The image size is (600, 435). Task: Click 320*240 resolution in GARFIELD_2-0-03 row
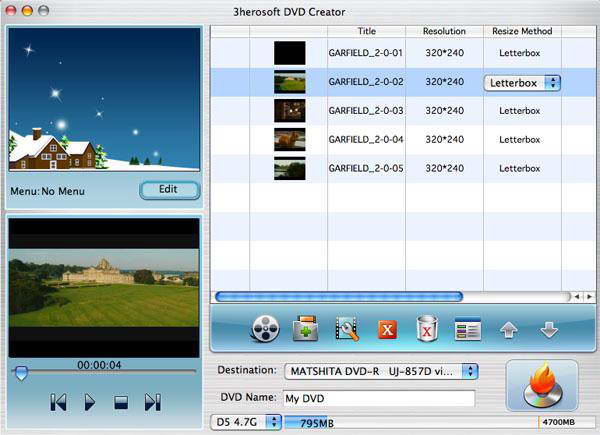[x=445, y=111]
